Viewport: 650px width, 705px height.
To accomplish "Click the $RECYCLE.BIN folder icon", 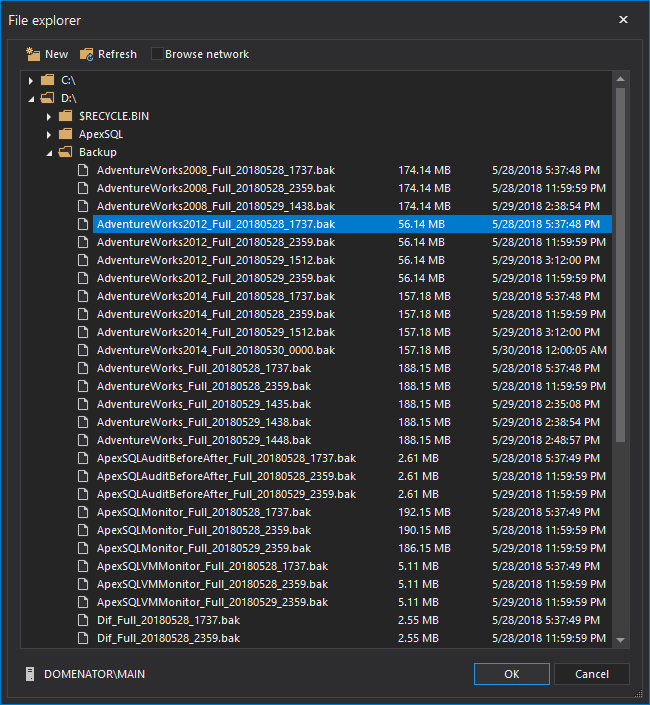I will [x=66, y=116].
